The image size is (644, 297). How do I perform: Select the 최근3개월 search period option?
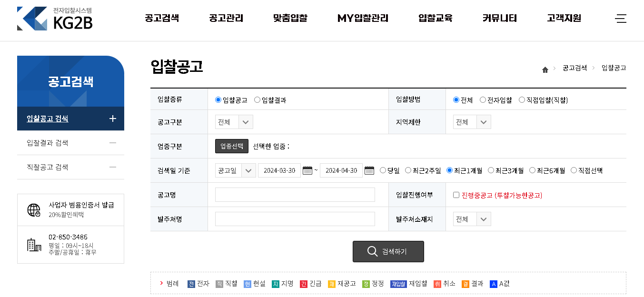tap(490, 170)
